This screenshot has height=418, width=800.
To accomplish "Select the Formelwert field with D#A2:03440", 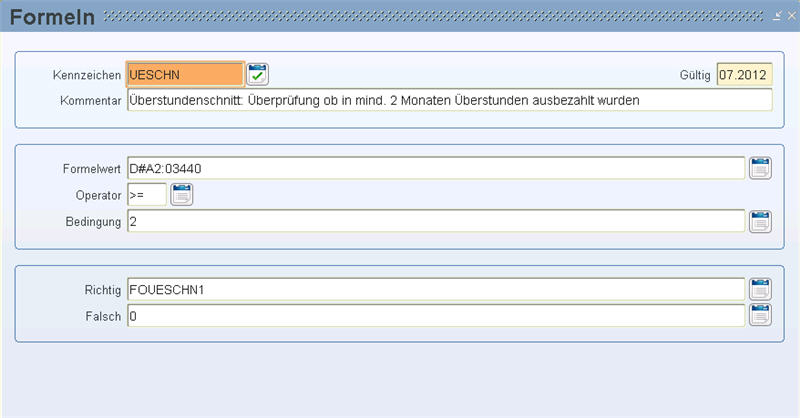I will tap(436, 168).
